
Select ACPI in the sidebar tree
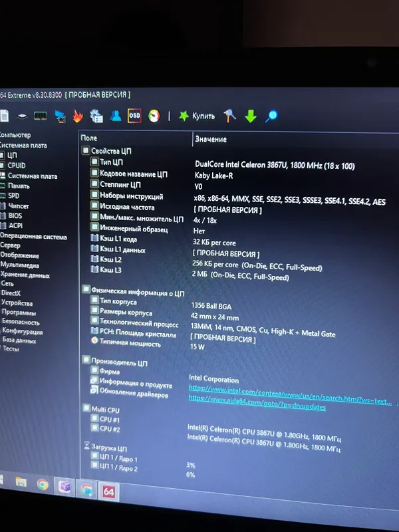tap(15, 225)
